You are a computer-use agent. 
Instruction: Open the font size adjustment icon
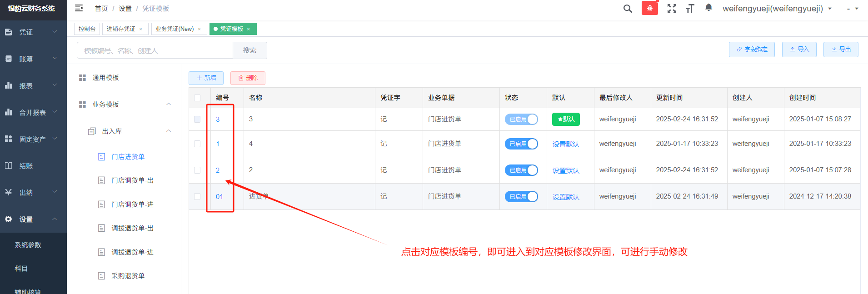coord(690,9)
